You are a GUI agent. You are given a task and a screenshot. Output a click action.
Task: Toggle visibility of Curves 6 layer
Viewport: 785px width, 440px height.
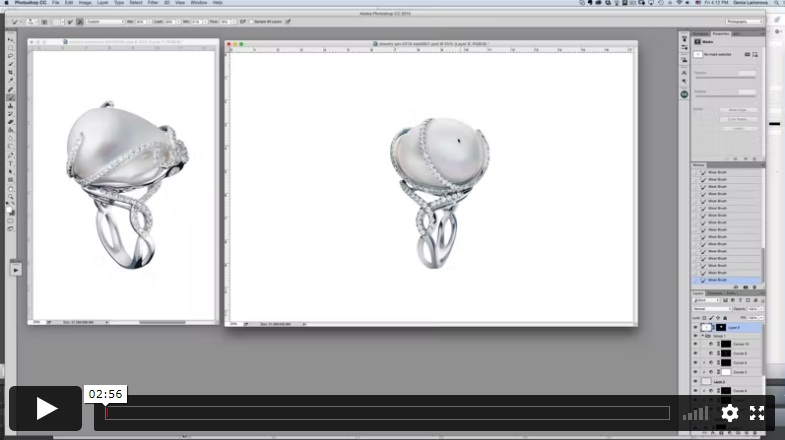click(695, 390)
